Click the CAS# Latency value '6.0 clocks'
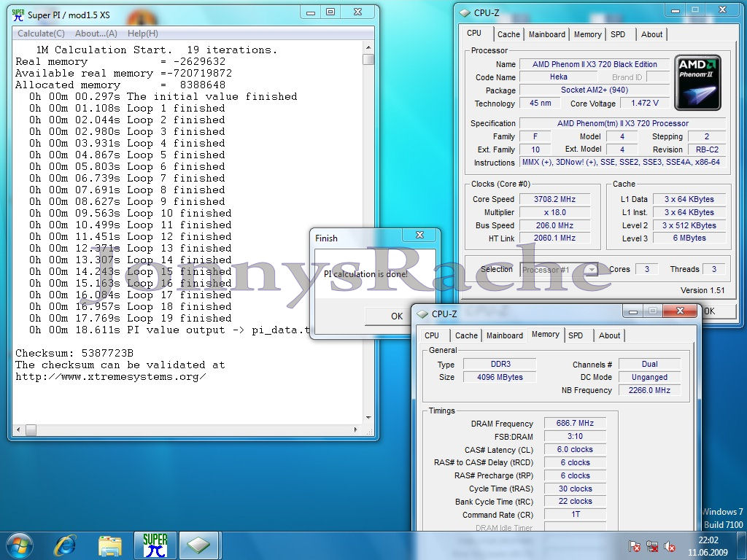747x560 pixels. [575, 449]
